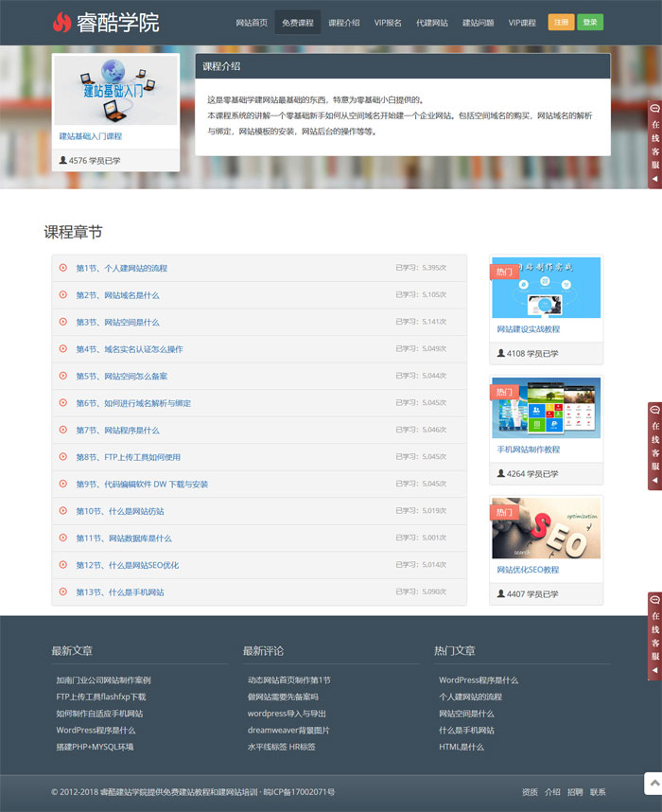The image size is (662, 812).
Task: Click the play icon beside 第10节、什么是网站仿站
Action: pyautogui.click(x=63, y=511)
